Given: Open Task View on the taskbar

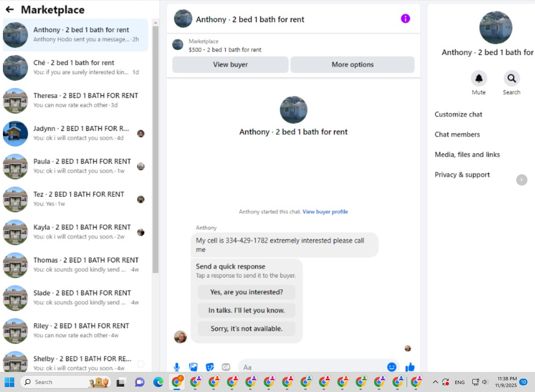Looking at the screenshot, I should 121,382.
